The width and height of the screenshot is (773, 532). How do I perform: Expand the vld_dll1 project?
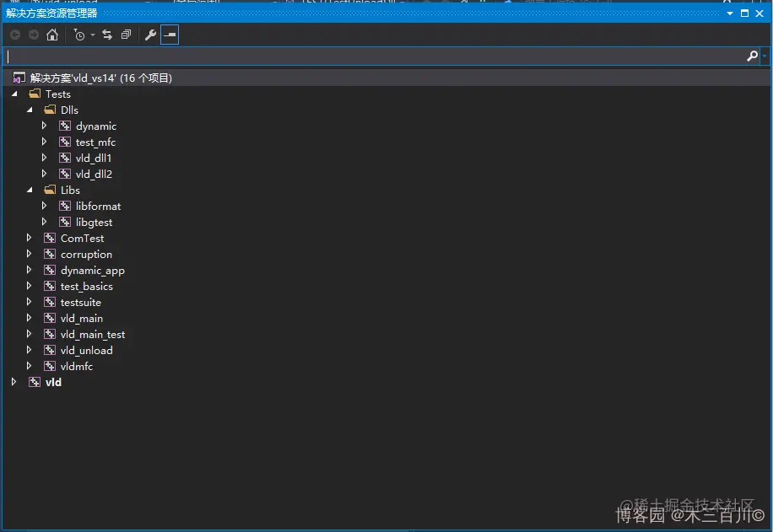pyautogui.click(x=45, y=158)
